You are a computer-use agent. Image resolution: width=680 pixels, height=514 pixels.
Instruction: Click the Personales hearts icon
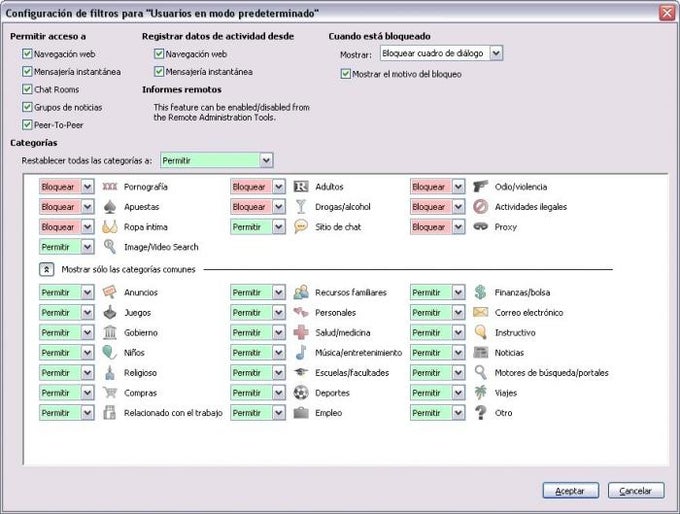(x=301, y=312)
